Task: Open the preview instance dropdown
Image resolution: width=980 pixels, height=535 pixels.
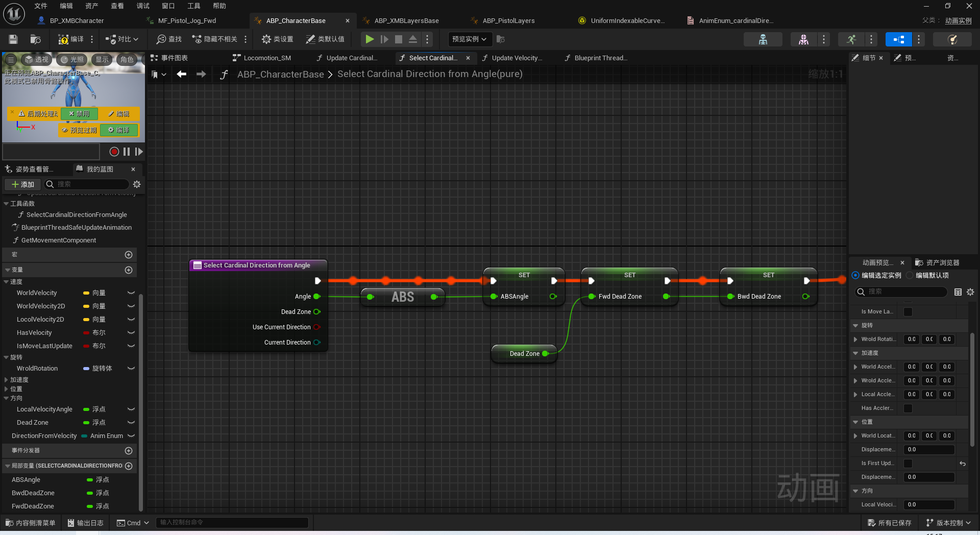Action: (470, 39)
